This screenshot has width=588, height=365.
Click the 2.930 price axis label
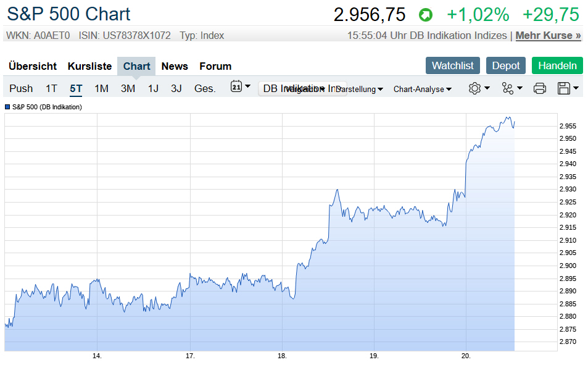(568, 189)
